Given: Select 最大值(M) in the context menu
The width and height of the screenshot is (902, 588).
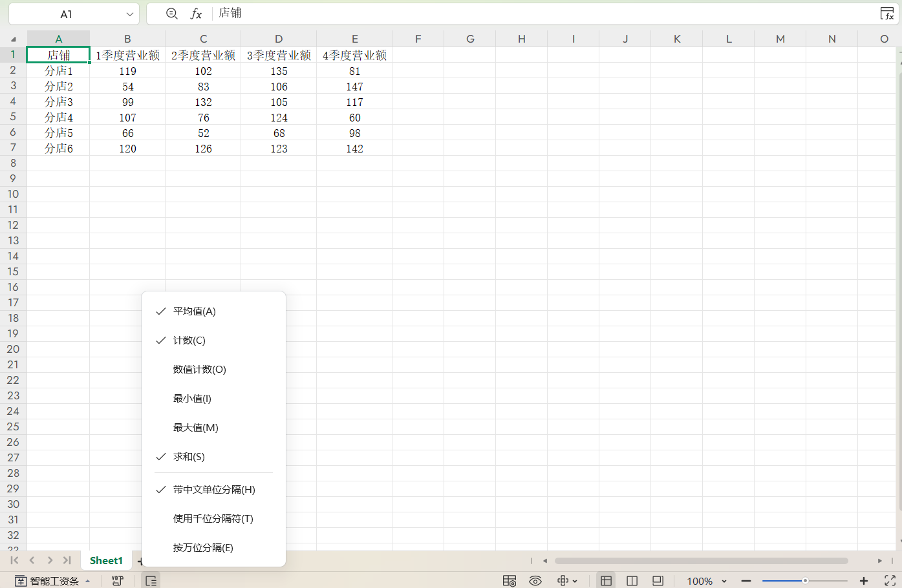Looking at the screenshot, I should pyautogui.click(x=195, y=428).
